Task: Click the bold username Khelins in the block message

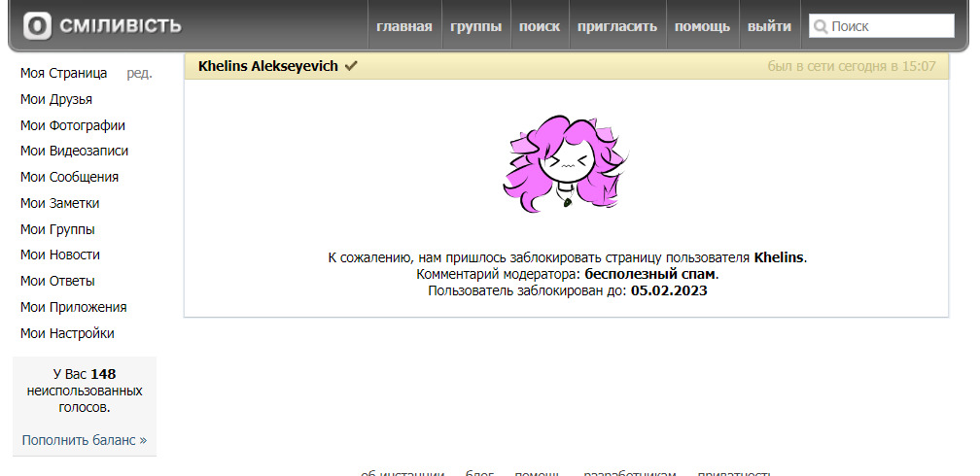Action: [x=779, y=257]
